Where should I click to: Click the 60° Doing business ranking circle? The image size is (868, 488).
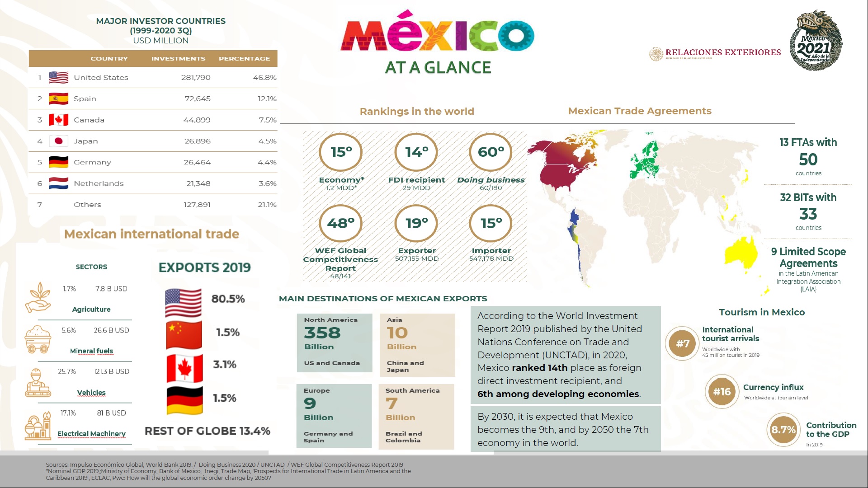491,152
